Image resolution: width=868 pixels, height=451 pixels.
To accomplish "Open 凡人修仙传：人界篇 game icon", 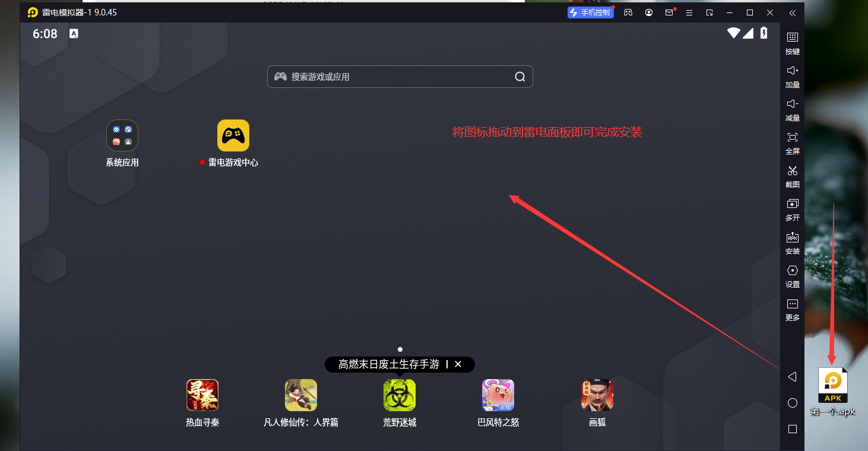I will tap(301, 395).
